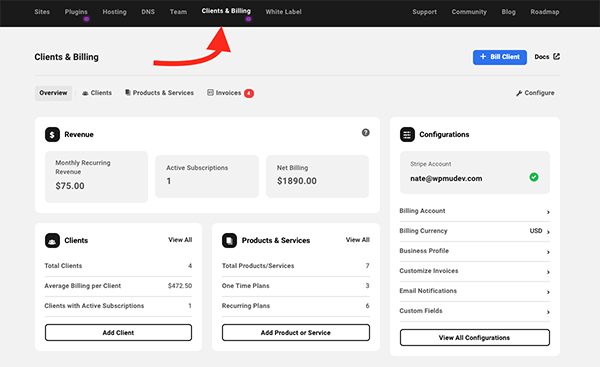Screen dimensions: 600x367
Task: Expand the Business Profile chevron
Action: (548, 252)
